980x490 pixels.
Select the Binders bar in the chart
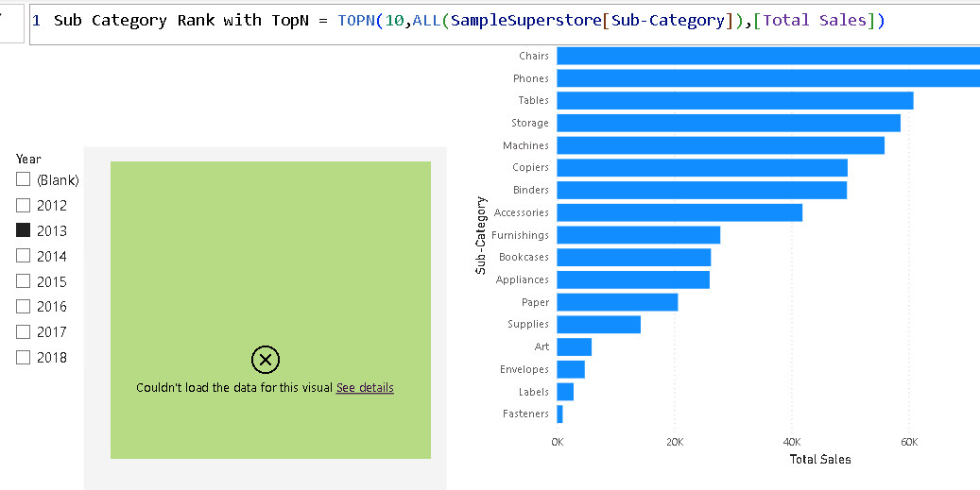tap(701, 190)
